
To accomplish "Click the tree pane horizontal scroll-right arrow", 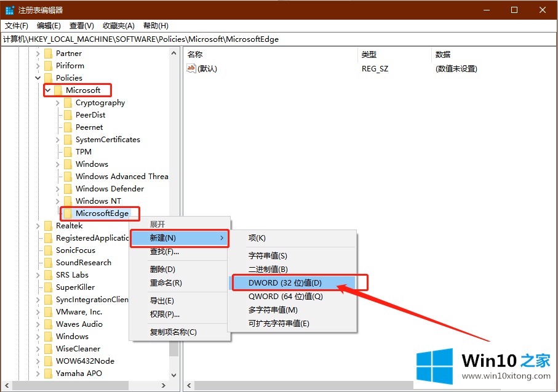I will (164, 385).
